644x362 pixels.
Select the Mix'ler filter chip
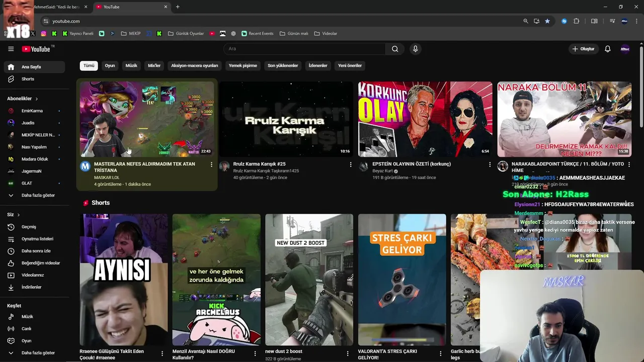(x=154, y=65)
